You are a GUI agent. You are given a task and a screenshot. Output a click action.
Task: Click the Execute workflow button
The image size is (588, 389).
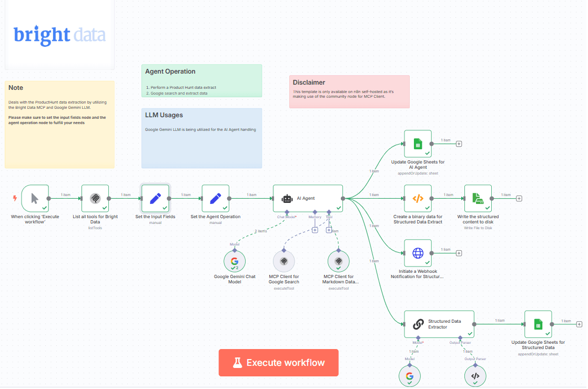tap(278, 362)
